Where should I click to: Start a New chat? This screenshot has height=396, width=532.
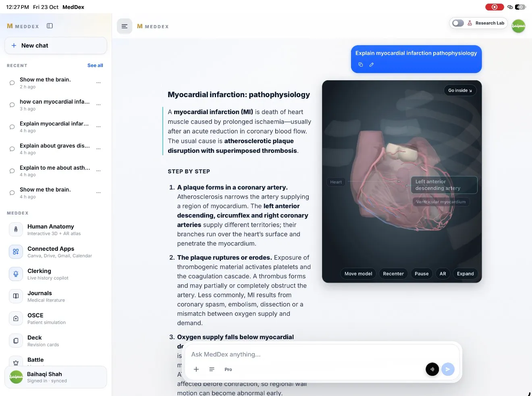click(x=56, y=46)
